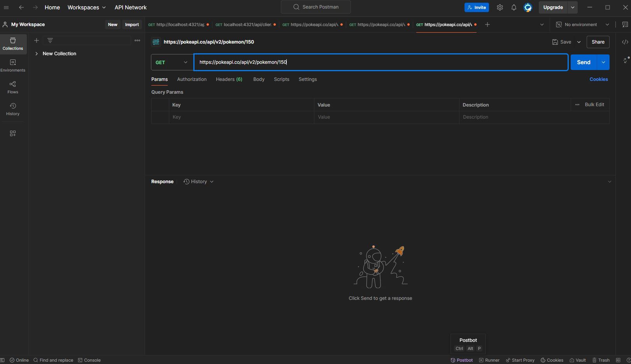Screen dimensions: 631x364
Task: Open the code snippet icon
Action: 625,42
